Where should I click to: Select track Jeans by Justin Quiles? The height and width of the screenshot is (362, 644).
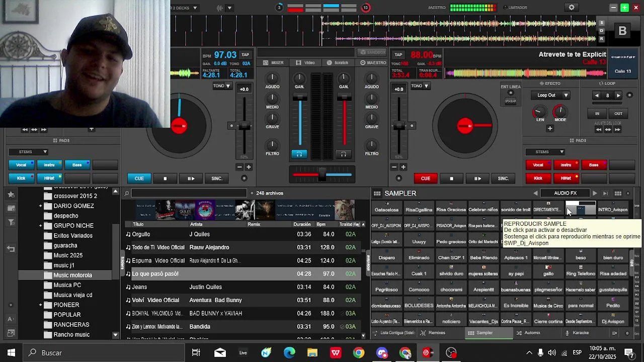pyautogui.click(x=244, y=287)
